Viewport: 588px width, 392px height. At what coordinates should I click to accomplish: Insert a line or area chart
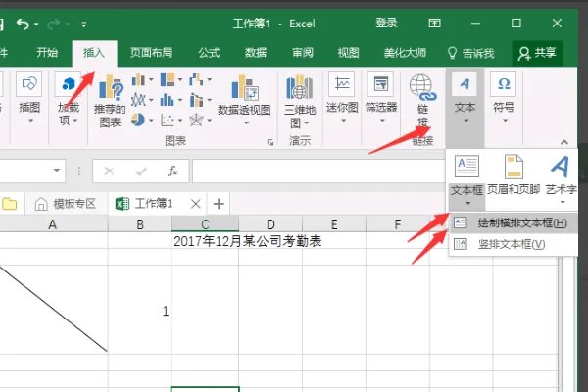138,100
